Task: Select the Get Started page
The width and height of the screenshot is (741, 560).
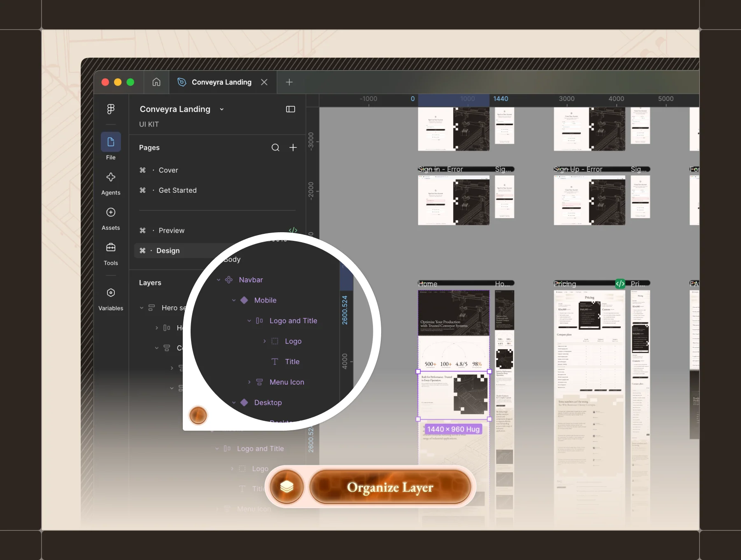Action: coord(177,190)
